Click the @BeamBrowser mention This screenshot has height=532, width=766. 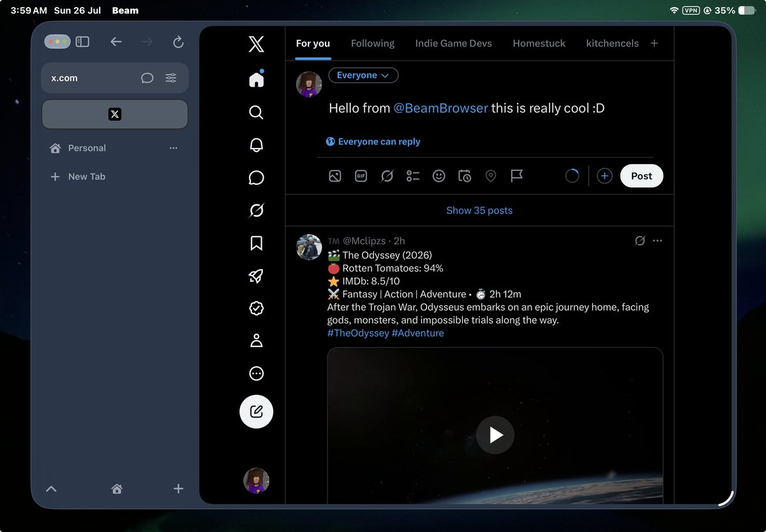click(x=440, y=108)
